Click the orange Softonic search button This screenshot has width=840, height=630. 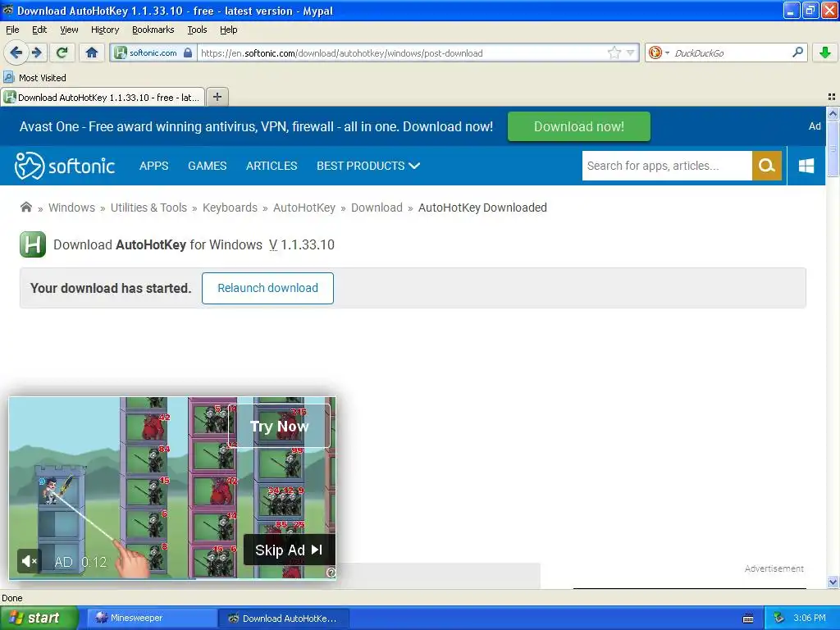(x=767, y=166)
